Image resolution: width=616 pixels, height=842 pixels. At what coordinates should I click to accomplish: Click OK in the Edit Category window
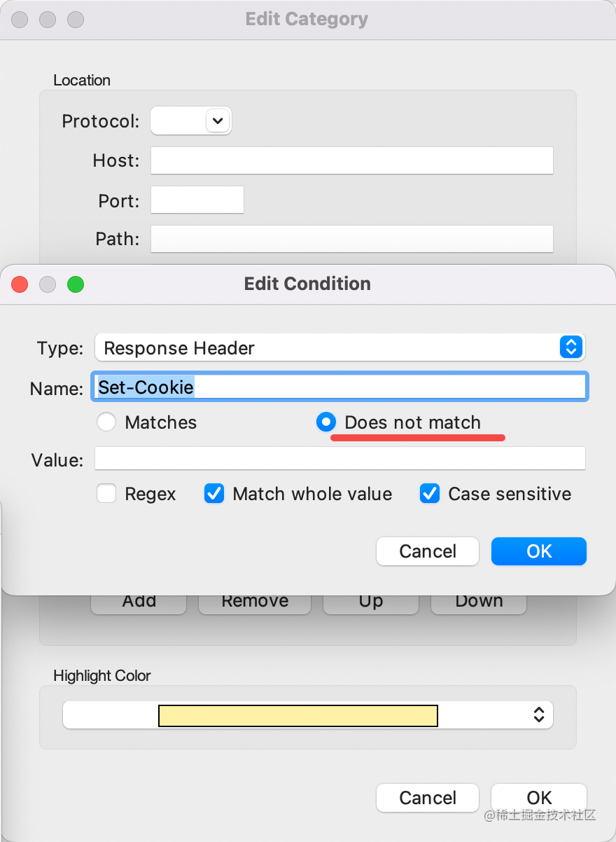pyautogui.click(x=539, y=798)
